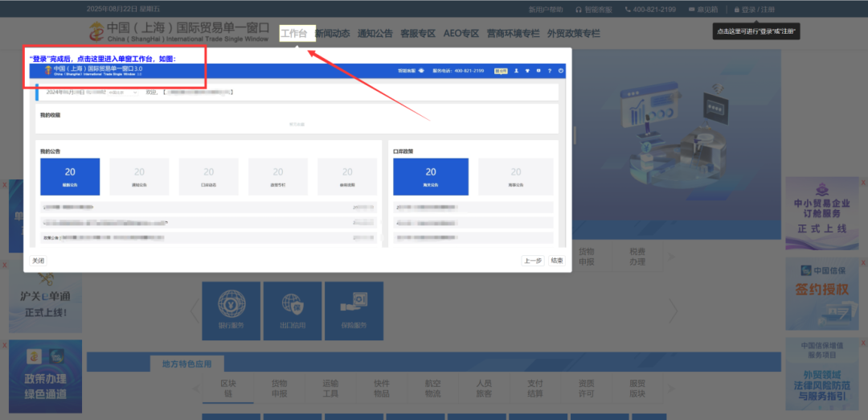The width and height of the screenshot is (868, 420).
Task: Click left arrow before 区块链 tab
Action: tap(195, 388)
